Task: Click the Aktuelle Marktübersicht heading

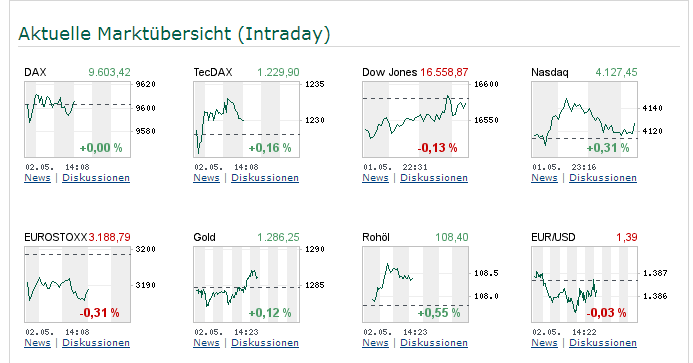Action: point(174,34)
